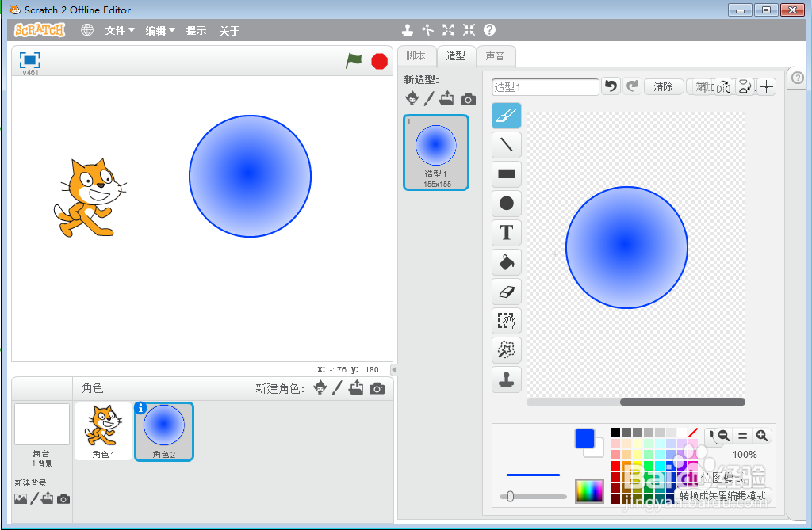Open the 文件 menu
Screen dimensions: 812x530
click(120, 31)
